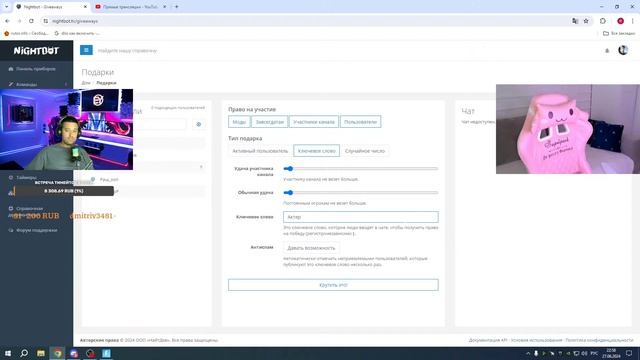Select Случайное число giveaway type
640x360 pixels.
click(365, 151)
